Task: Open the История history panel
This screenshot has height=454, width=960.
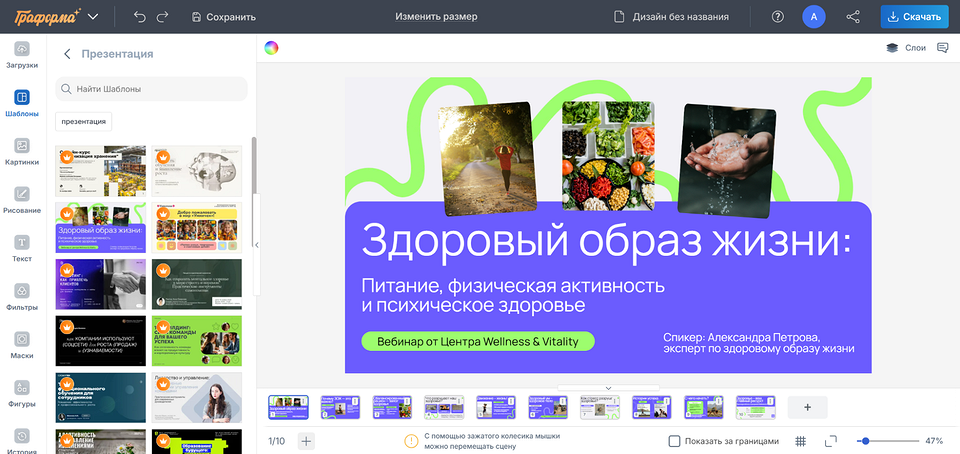Action: [22, 441]
